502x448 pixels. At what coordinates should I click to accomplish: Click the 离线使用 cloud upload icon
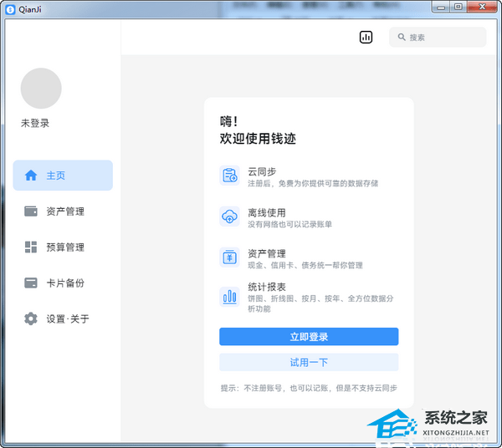(229, 216)
